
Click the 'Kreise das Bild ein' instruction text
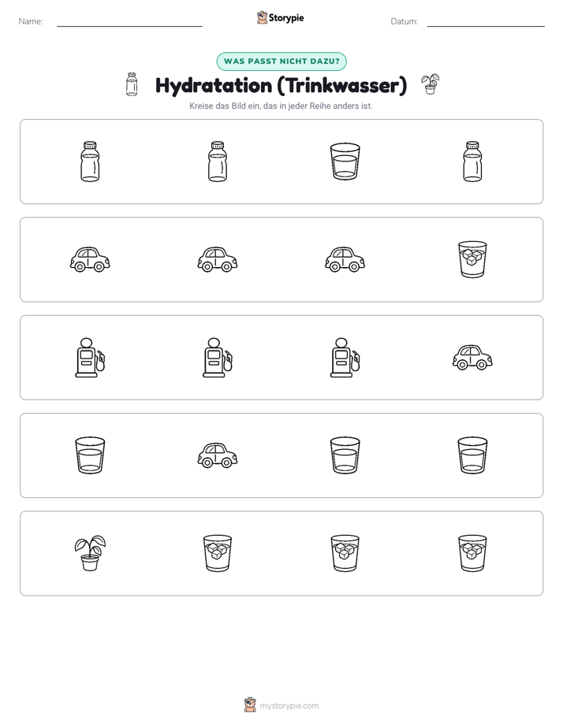(x=281, y=106)
